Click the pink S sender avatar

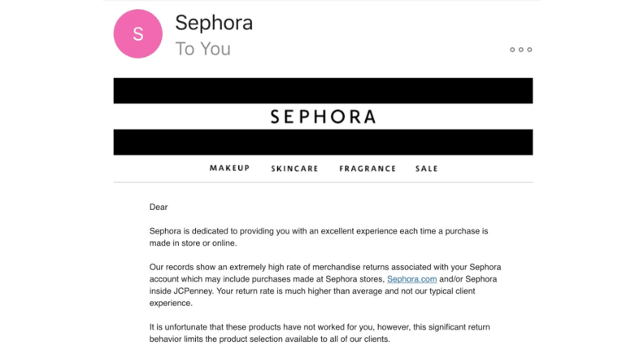pyautogui.click(x=138, y=33)
